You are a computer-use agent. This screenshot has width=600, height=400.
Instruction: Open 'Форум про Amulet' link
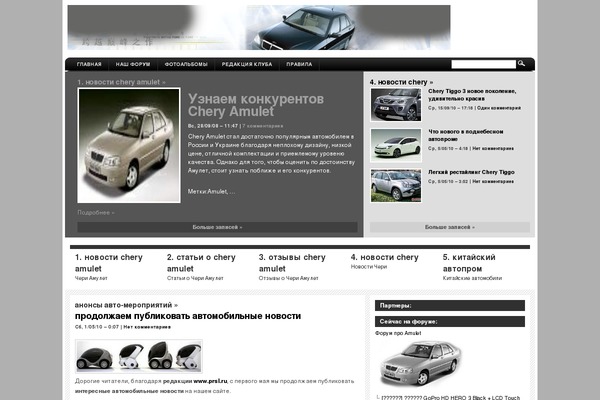coord(398,333)
